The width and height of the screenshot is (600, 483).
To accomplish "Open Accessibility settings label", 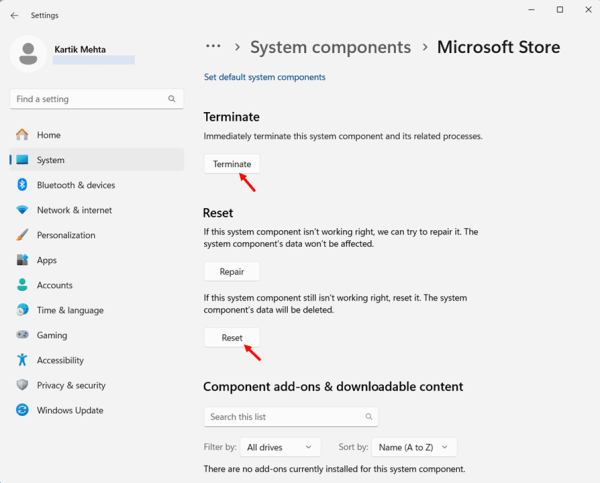I will [x=60, y=360].
